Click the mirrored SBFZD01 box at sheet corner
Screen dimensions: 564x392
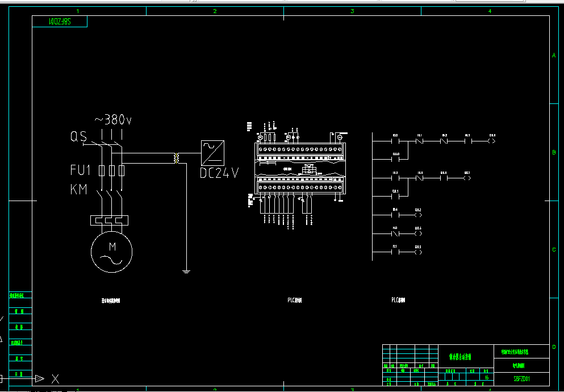(60, 21)
